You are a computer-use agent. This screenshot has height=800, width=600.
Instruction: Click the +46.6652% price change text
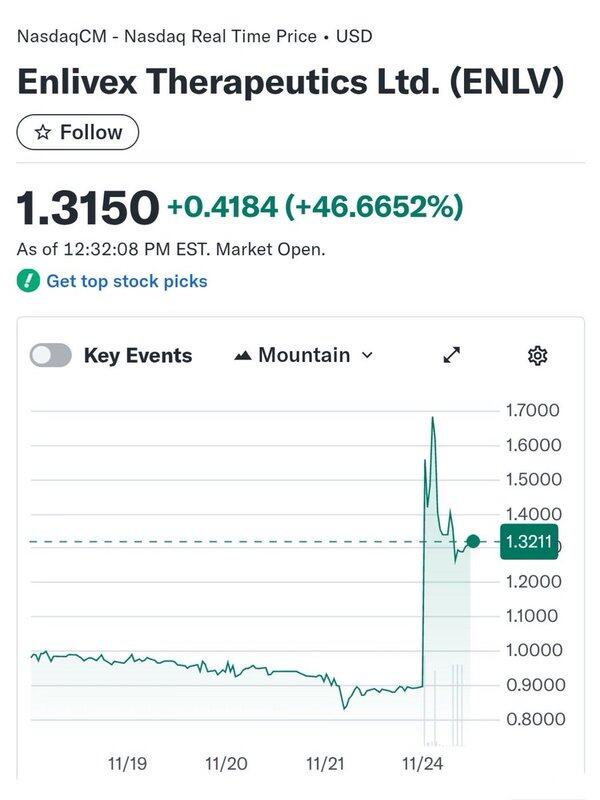tap(374, 207)
